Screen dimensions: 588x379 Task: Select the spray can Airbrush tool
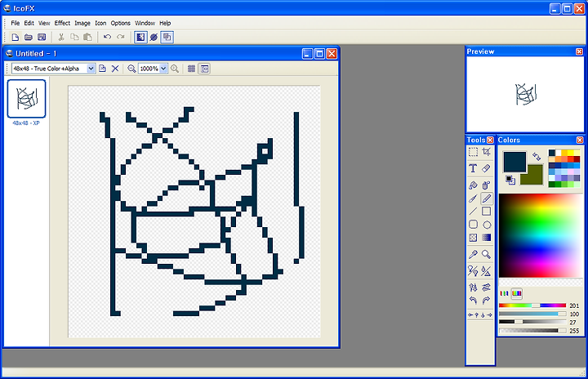[x=487, y=185]
